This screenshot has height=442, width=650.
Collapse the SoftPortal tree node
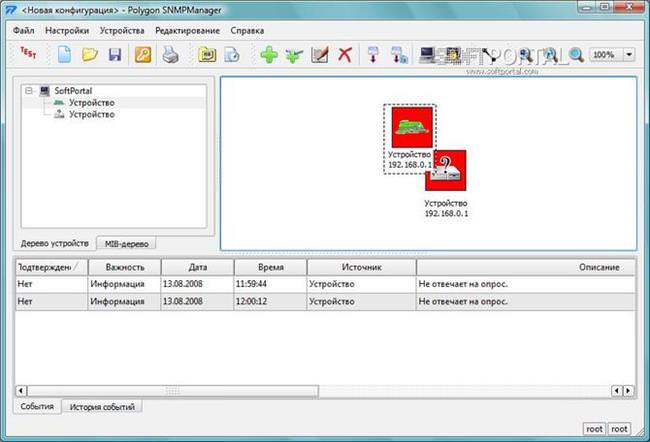(x=29, y=90)
